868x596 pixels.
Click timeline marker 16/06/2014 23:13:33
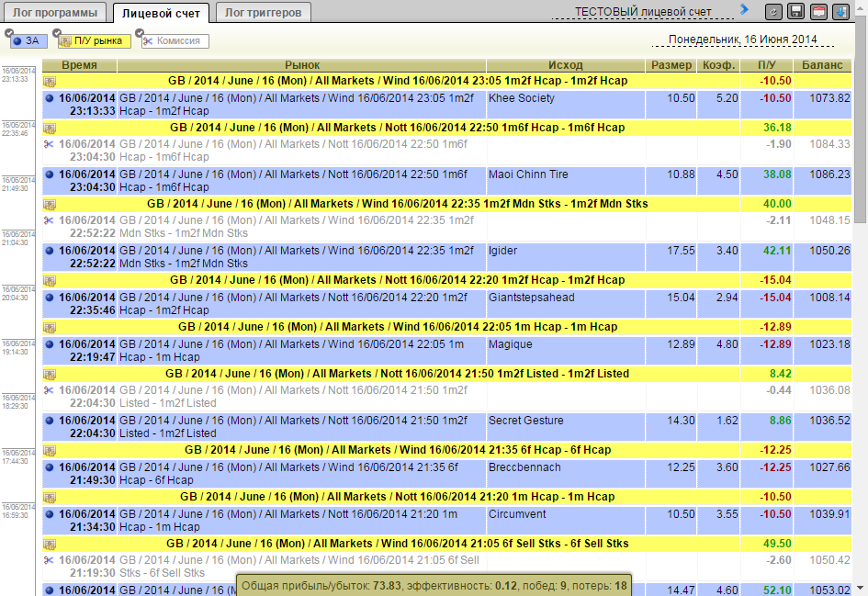18,75
